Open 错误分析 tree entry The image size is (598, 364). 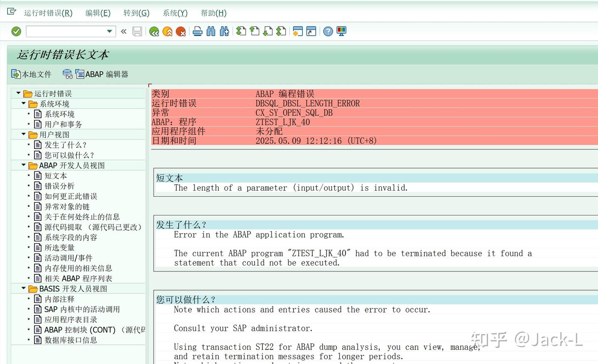(x=59, y=186)
